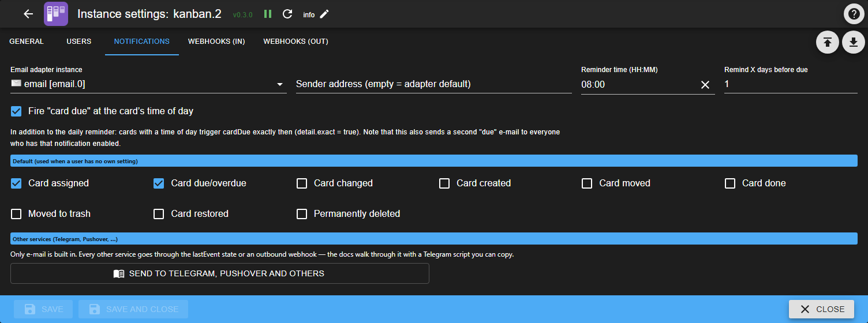Click version label v0.3.0
This screenshot has height=323, width=868.
[x=242, y=15]
